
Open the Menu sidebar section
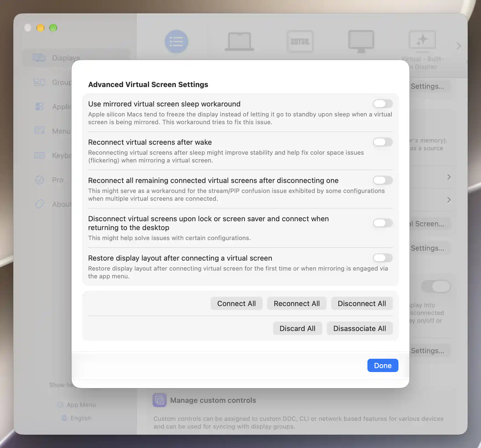click(53, 131)
